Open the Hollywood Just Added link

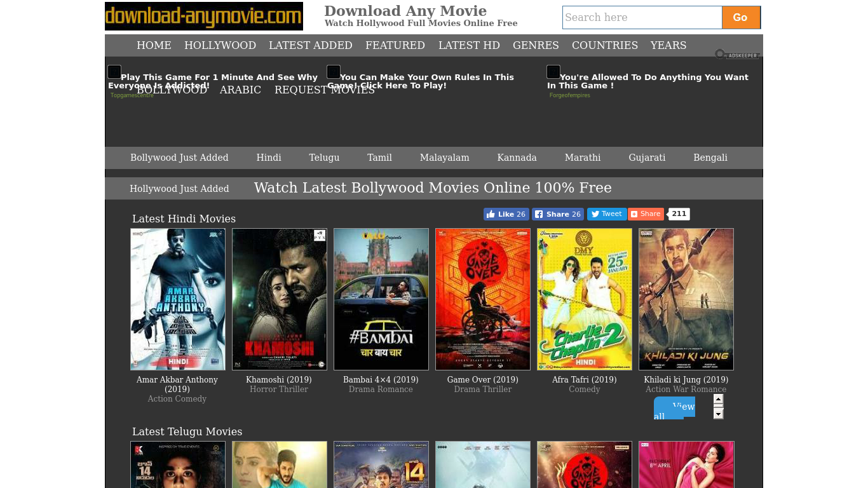[x=179, y=189]
